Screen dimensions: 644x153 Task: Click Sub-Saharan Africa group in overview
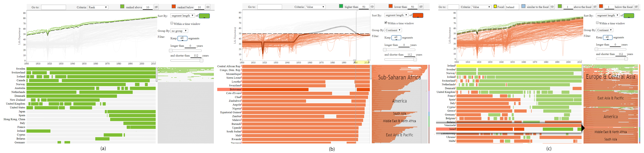[x=399, y=77]
